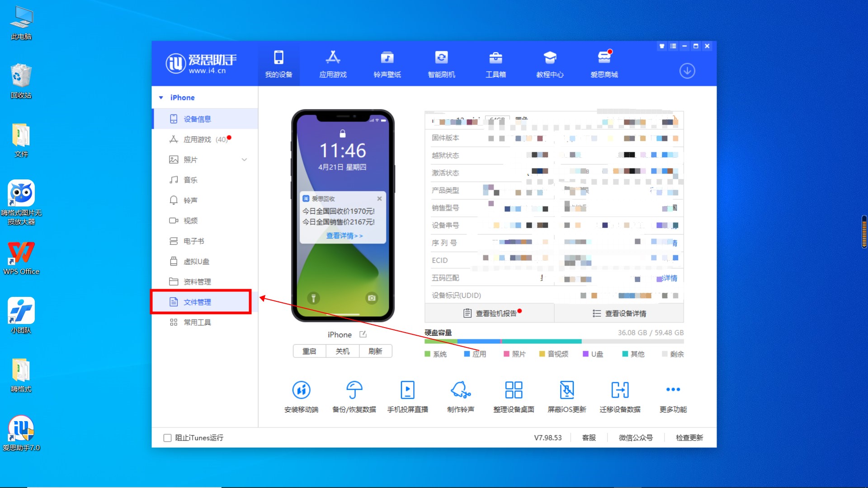Open Block iOS Update (屏蔽iOS更新) icon

click(566, 390)
